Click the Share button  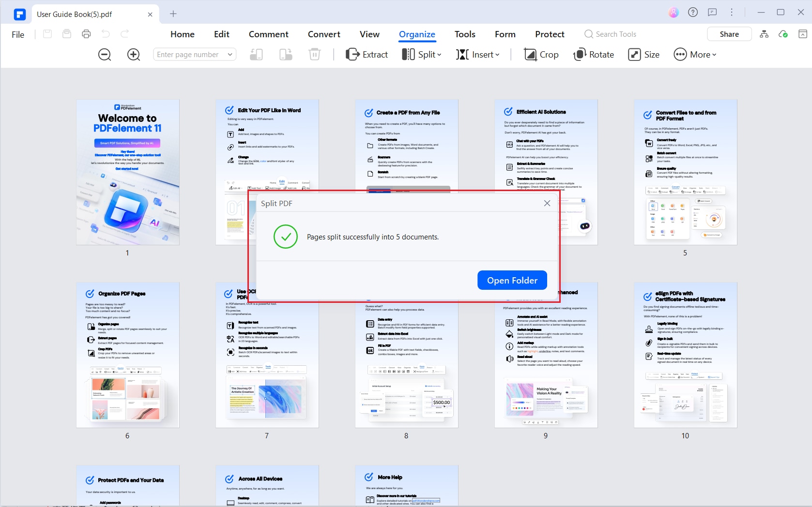coord(729,34)
